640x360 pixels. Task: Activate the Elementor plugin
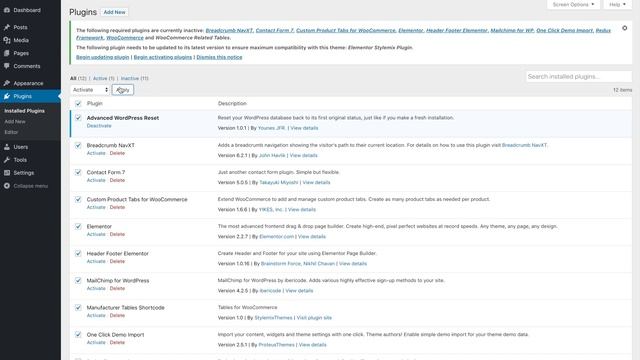pos(96,234)
